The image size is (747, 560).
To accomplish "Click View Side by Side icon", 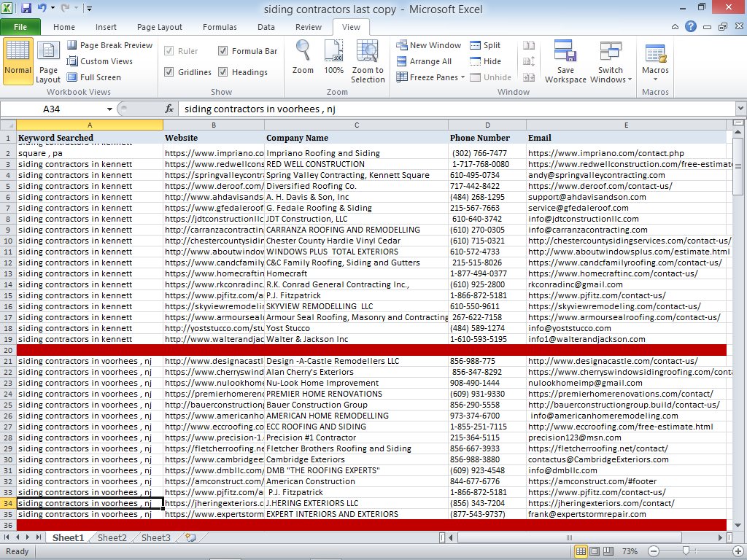I will [529, 45].
